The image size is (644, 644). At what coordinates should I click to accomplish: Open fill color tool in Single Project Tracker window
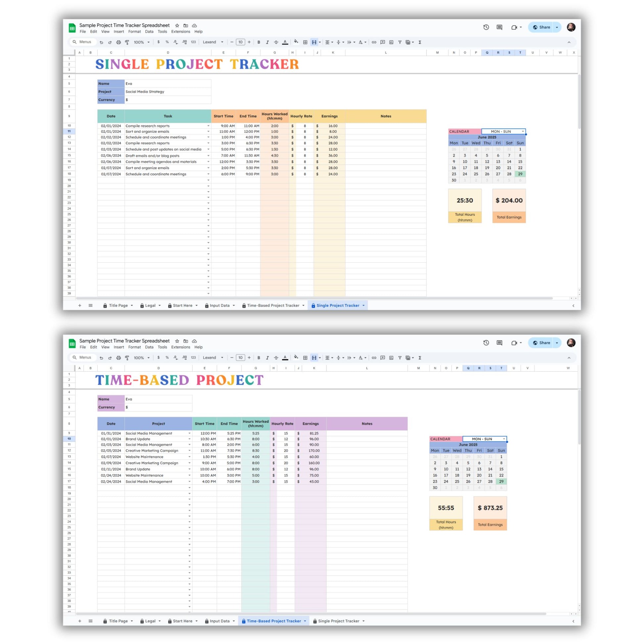point(296,42)
